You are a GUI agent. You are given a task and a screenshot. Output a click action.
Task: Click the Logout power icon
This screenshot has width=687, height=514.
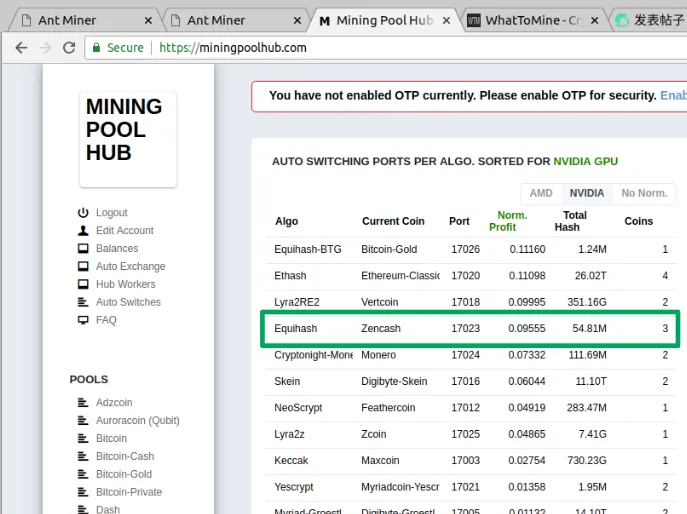pos(83,213)
